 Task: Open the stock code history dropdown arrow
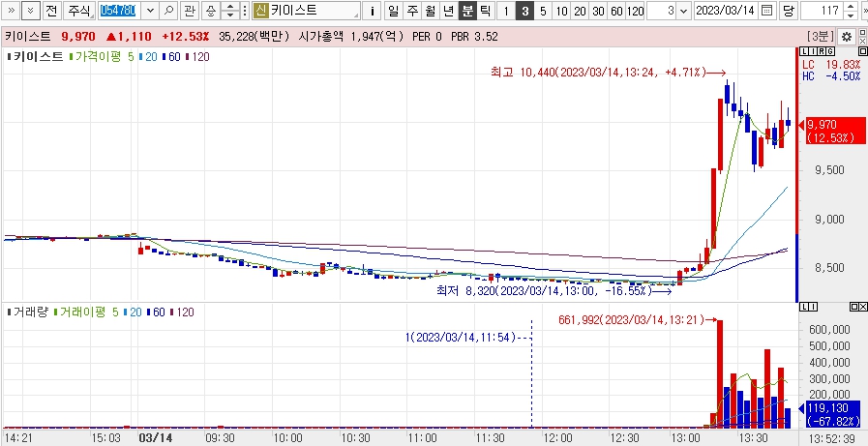(151, 10)
